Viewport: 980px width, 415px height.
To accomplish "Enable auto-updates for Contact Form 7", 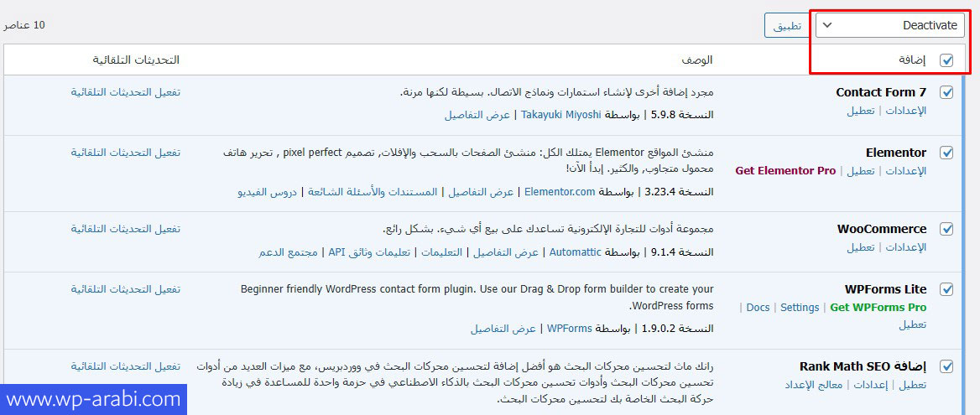I will coord(125,92).
